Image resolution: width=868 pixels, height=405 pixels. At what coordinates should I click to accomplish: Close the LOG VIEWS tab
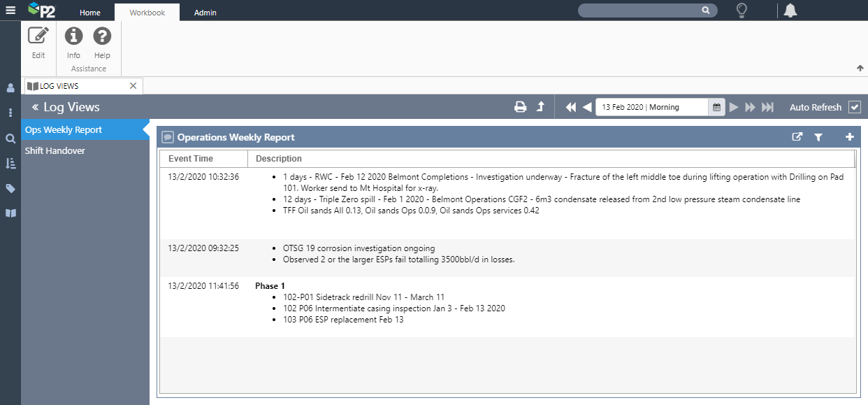[133, 86]
